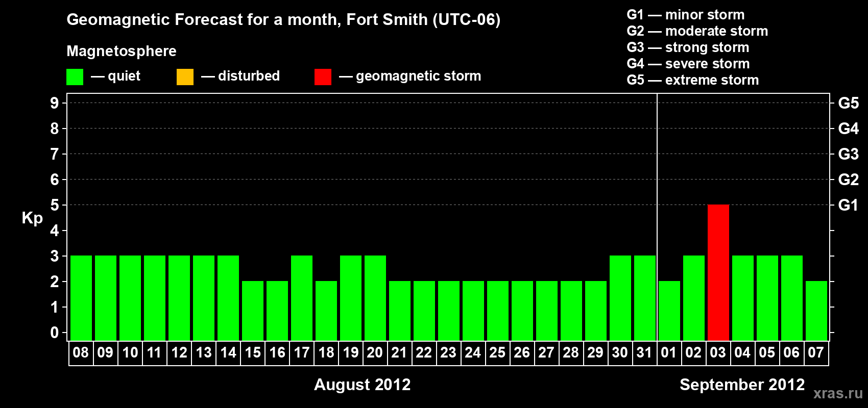Click the G4 label on right axis
868x408 pixels.
(848, 129)
